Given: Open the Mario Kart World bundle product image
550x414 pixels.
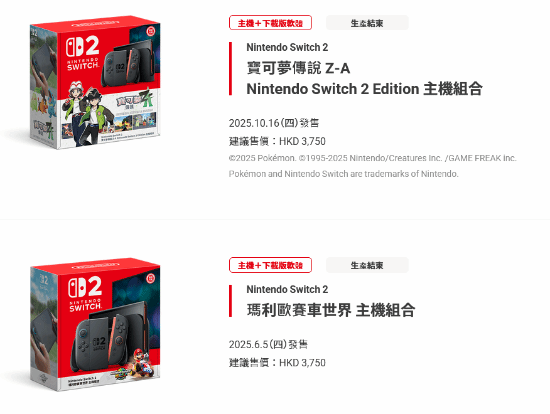Looking at the screenshot, I should click(x=95, y=325).
